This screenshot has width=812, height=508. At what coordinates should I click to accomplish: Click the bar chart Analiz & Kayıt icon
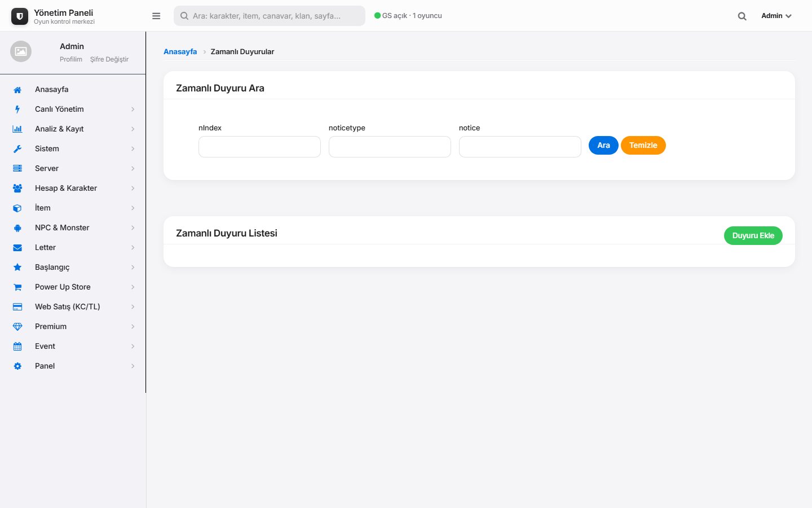(x=17, y=129)
